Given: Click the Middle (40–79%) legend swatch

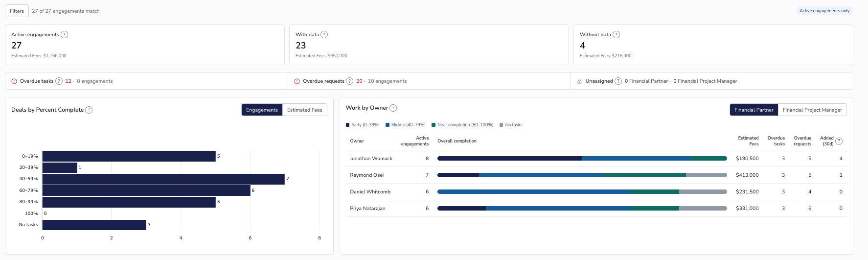Looking at the screenshot, I should point(388,125).
